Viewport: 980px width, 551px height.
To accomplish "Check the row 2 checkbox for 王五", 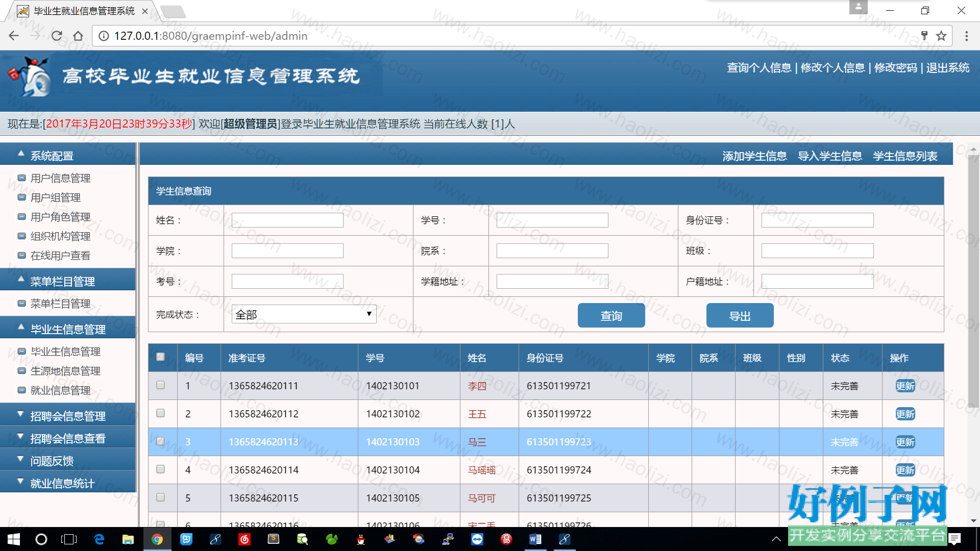I will [160, 413].
